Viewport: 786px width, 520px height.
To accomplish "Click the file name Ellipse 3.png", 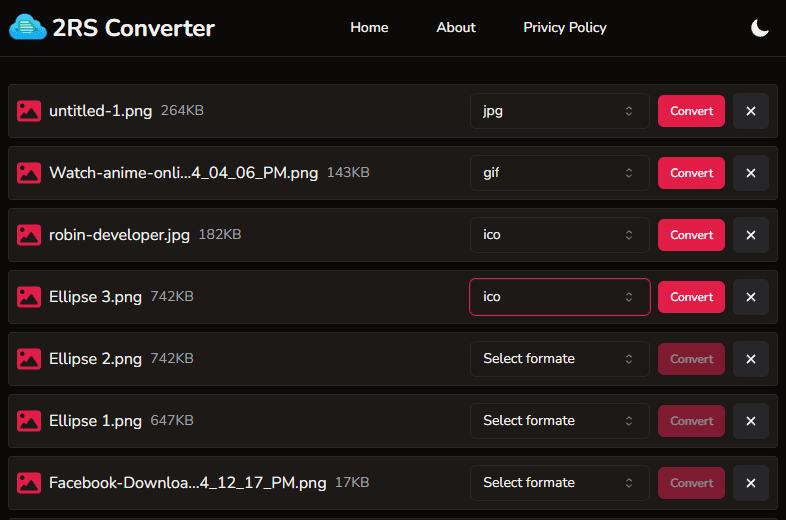I will 95,297.
